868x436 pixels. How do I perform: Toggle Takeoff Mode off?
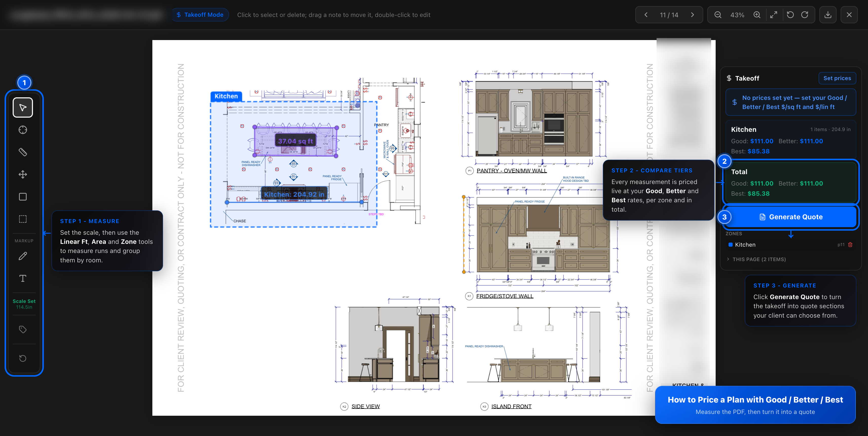(200, 15)
